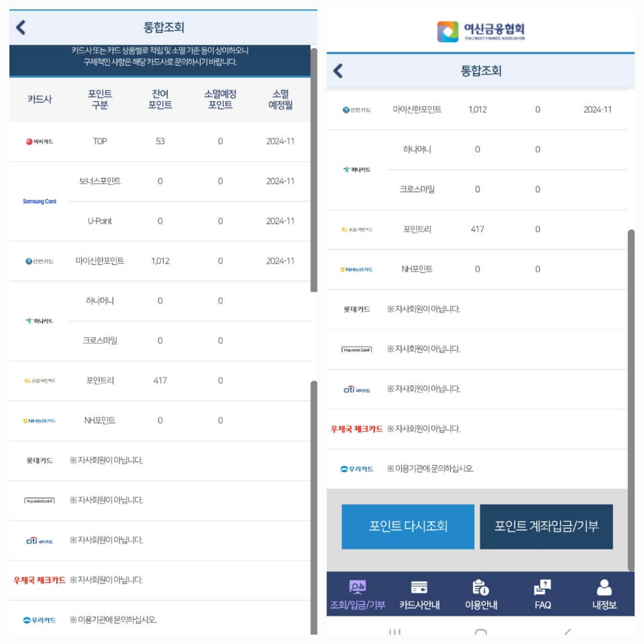Tap 신한카드 logo in left screen

[40, 261]
